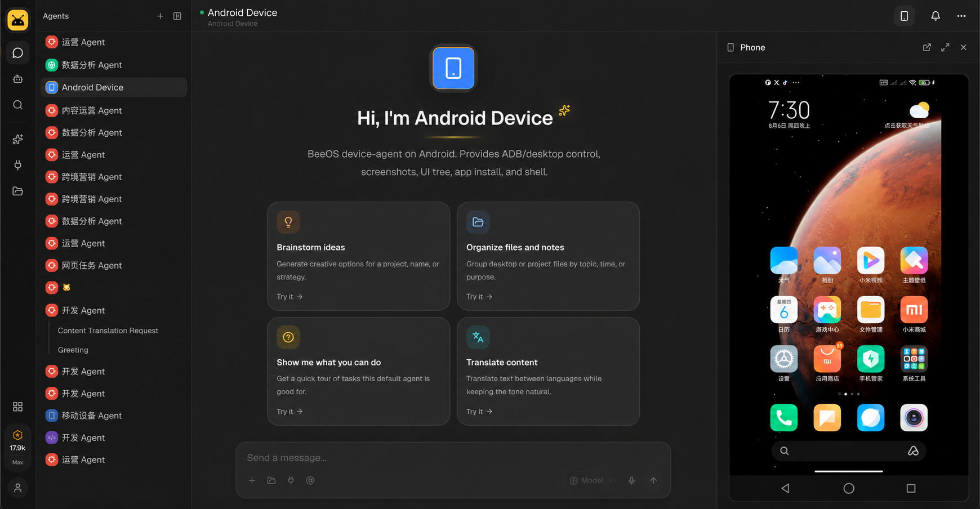Open the chat conversations sidebar icon
Screen dimensions: 980x509
tap(18, 53)
